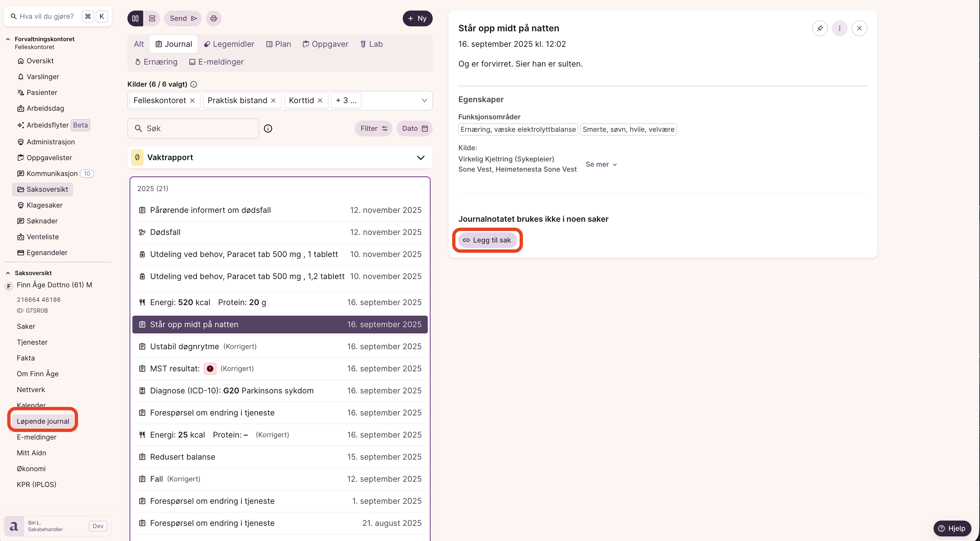The image size is (980, 541).
Task: Click the red MST result warning icon
Action: pyautogui.click(x=210, y=369)
